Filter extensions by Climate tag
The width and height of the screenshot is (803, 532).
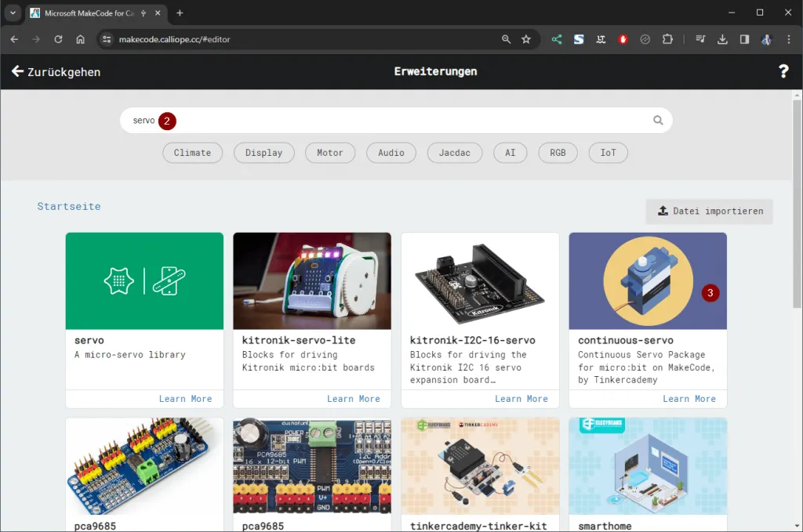[x=192, y=153]
